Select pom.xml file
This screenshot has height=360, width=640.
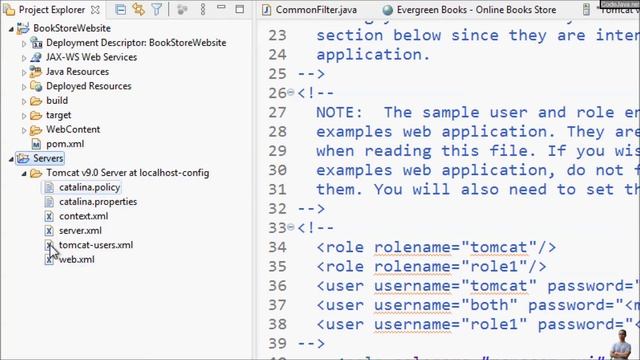[x=65, y=144]
